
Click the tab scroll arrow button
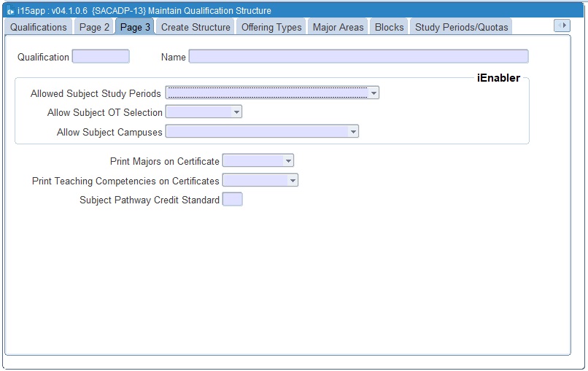(562, 26)
